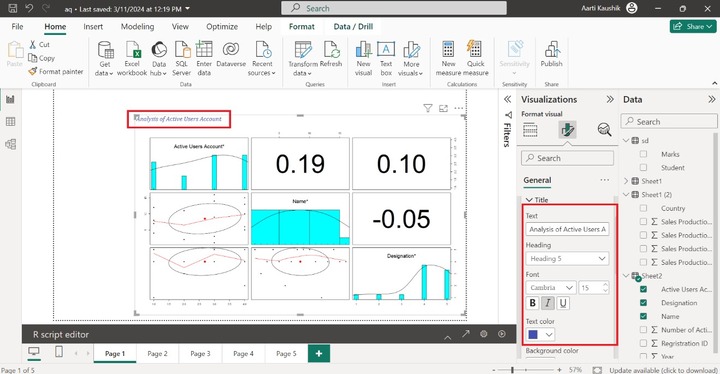This screenshot has height=374, width=720.
Task: Toggle Country field checkbox
Action: [x=643, y=208]
